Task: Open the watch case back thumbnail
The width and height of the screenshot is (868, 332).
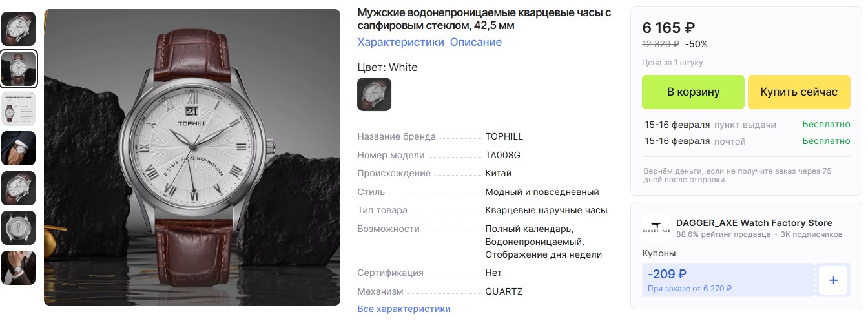Action: pyautogui.click(x=19, y=228)
